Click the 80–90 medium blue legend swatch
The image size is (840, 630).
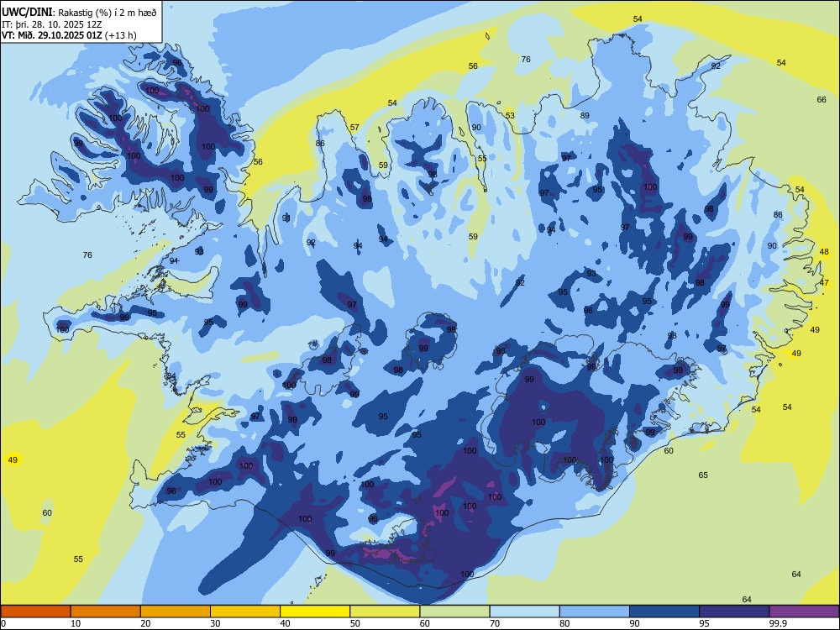coord(595,612)
